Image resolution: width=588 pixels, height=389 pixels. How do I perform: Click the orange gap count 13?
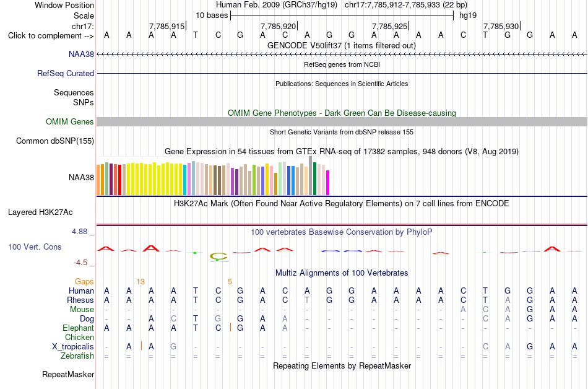[141, 282]
